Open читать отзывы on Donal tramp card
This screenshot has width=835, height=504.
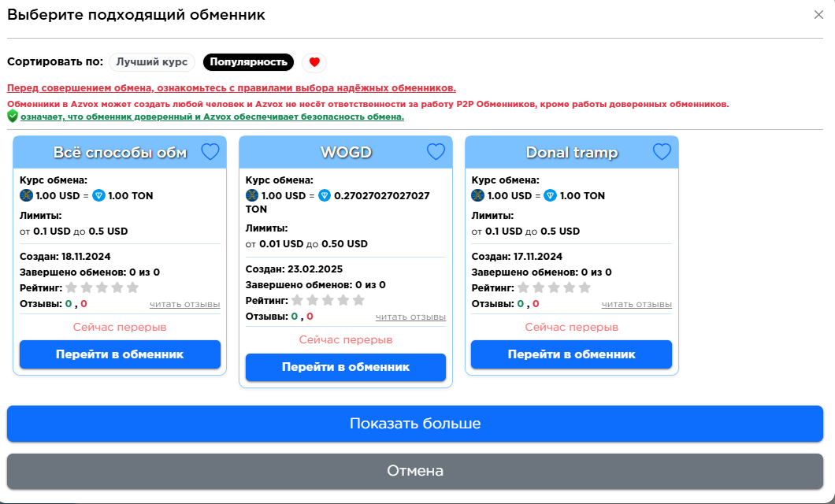pos(636,304)
